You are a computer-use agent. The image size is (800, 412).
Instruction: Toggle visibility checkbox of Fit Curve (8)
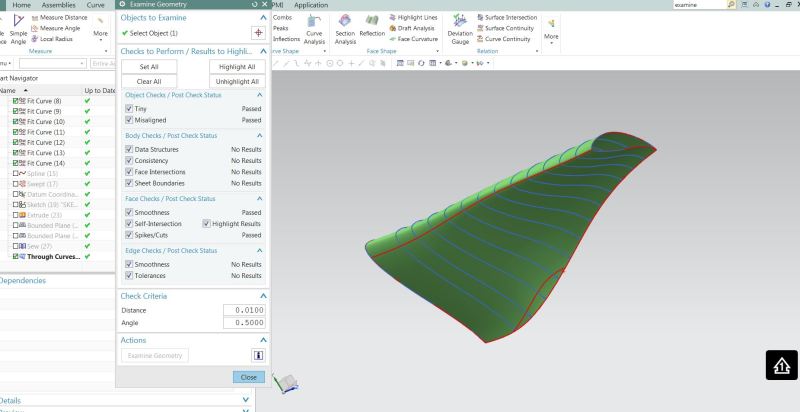(16, 101)
